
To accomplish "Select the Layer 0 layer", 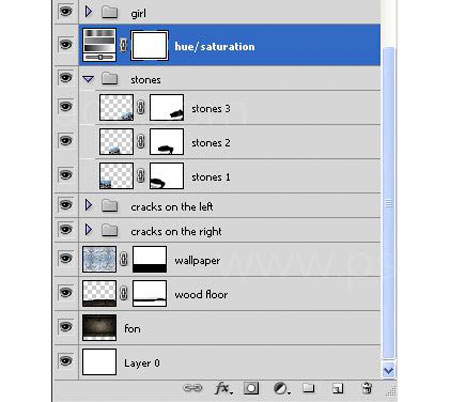I will (229, 362).
